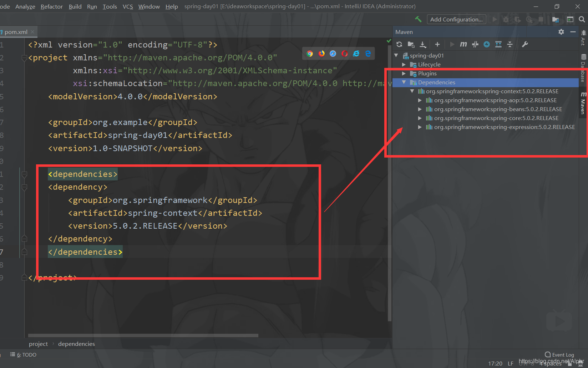This screenshot has height=368, width=588.
Task: Open the Ant tool window sidebar tab
Action: click(x=583, y=38)
